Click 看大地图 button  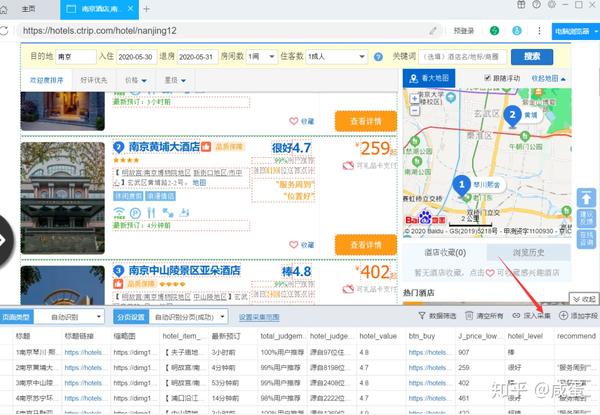[x=429, y=78]
